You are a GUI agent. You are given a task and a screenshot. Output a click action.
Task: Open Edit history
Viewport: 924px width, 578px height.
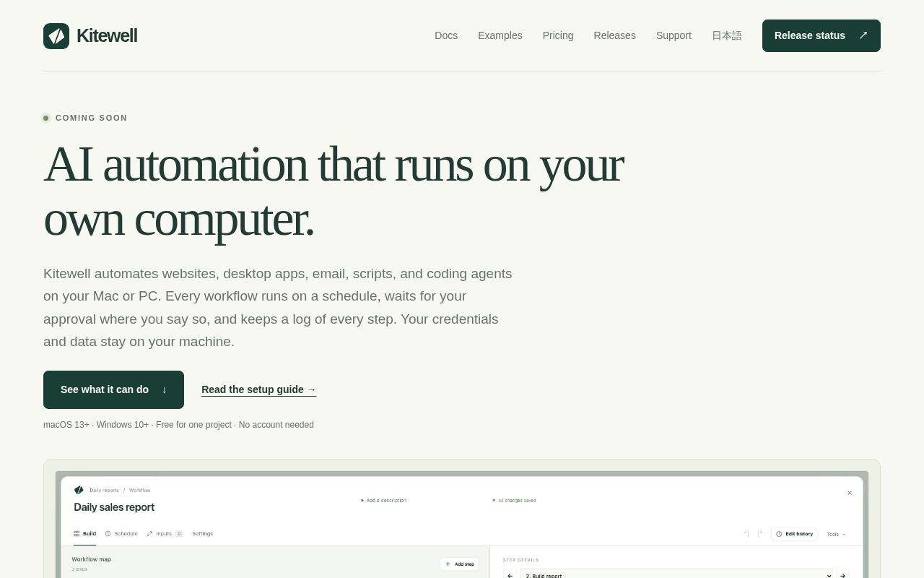[794, 534]
